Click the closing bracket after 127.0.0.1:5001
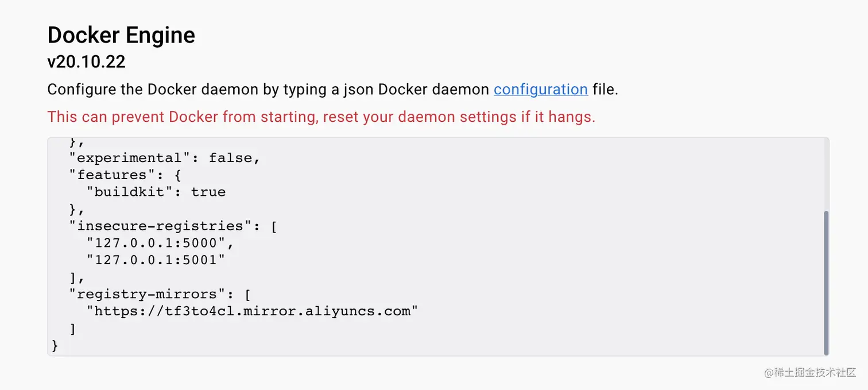 point(73,277)
